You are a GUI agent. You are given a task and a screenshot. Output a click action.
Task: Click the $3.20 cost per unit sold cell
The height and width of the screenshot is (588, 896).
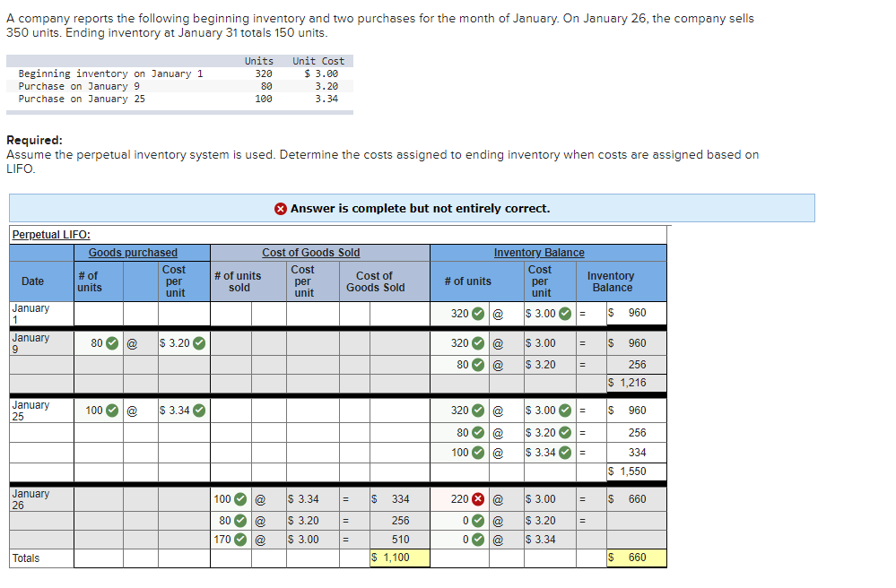point(313,521)
